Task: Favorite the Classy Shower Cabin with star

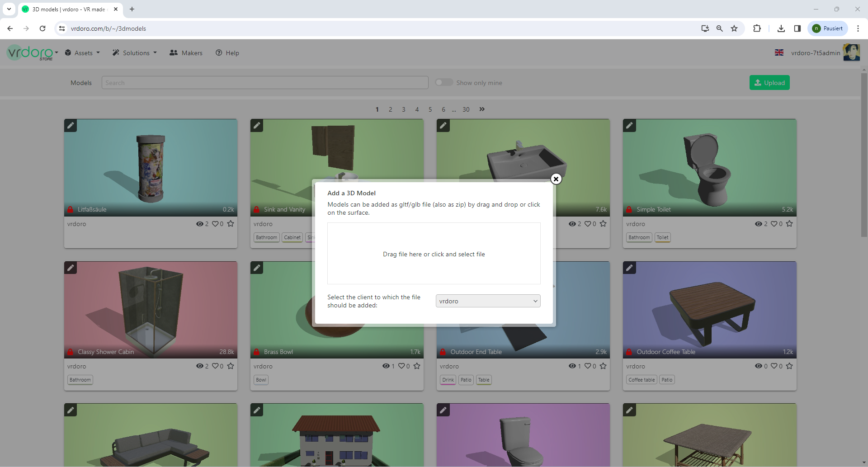Action: pos(231,366)
